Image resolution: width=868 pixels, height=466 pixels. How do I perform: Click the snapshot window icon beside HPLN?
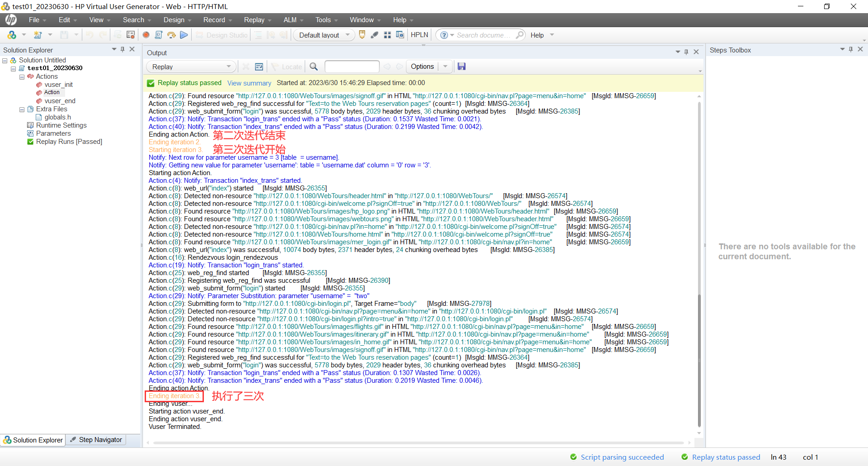point(400,35)
